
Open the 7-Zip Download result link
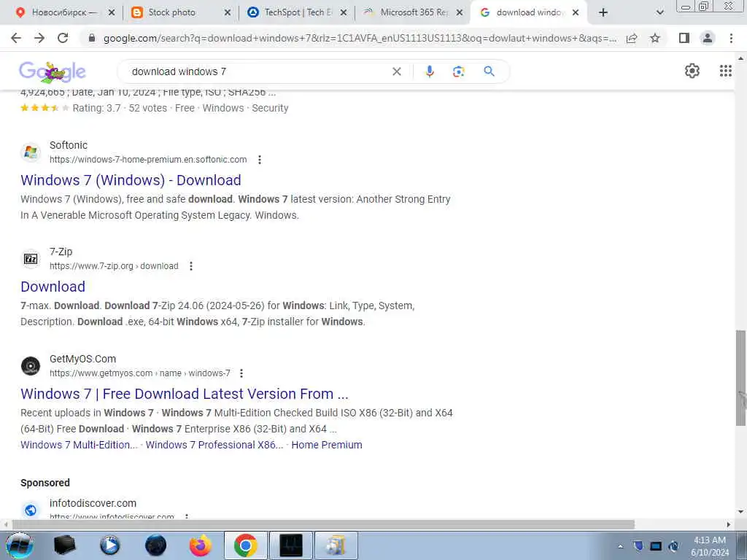pos(53,287)
